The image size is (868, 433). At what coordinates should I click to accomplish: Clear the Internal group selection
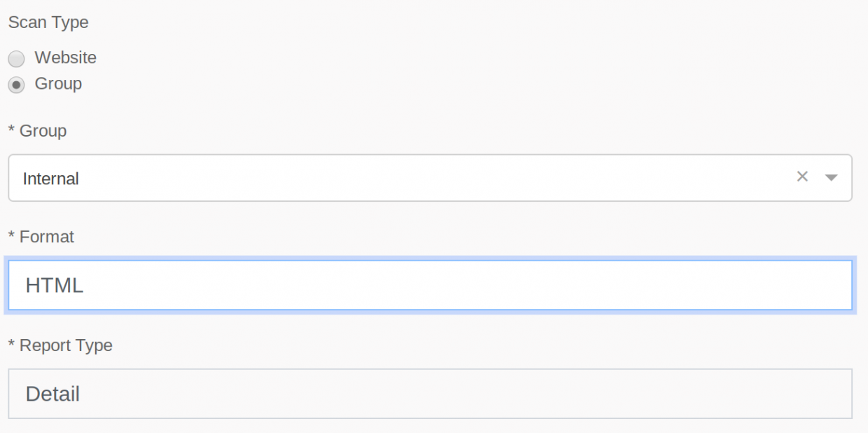click(802, 177)
